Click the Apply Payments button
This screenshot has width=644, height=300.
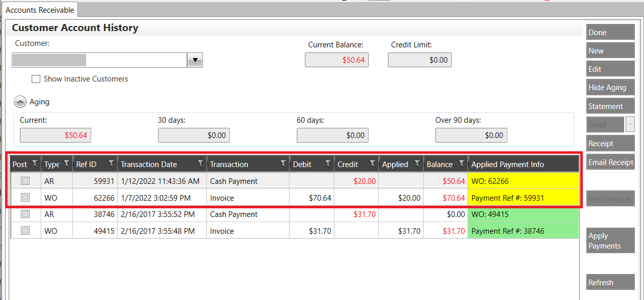610,241
